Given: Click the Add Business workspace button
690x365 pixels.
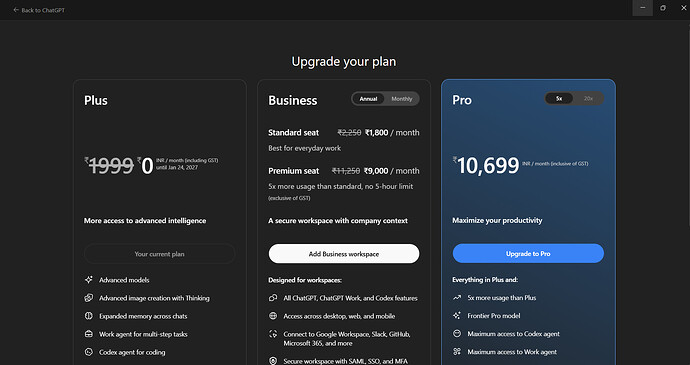Looking at the screenshot, I should click(344, 254).
